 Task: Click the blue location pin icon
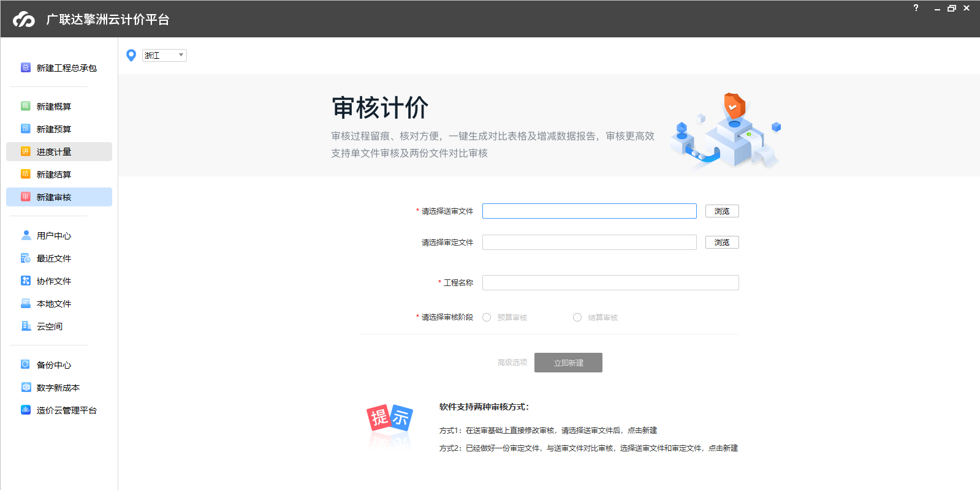[x=131, y=55]
